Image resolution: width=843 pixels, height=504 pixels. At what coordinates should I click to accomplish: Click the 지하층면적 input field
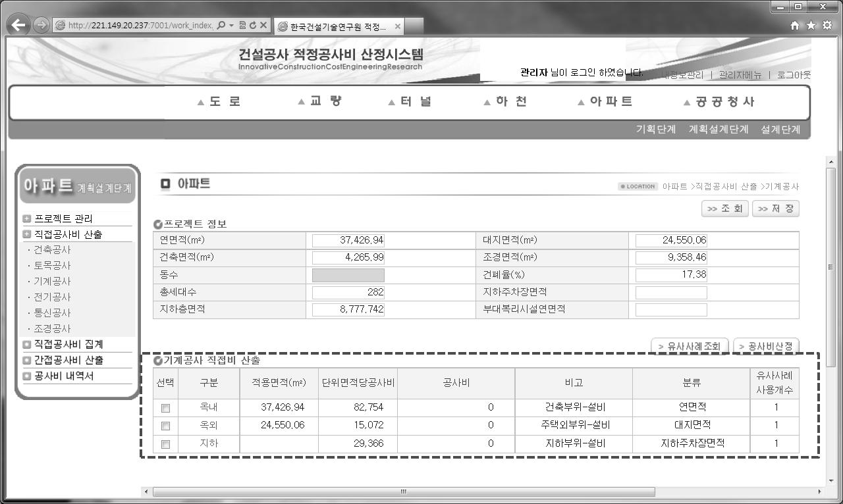(348, 309)
